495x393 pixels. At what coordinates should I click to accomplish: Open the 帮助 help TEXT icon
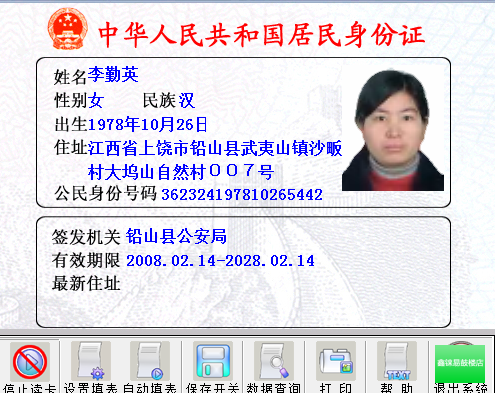(397, 361)
